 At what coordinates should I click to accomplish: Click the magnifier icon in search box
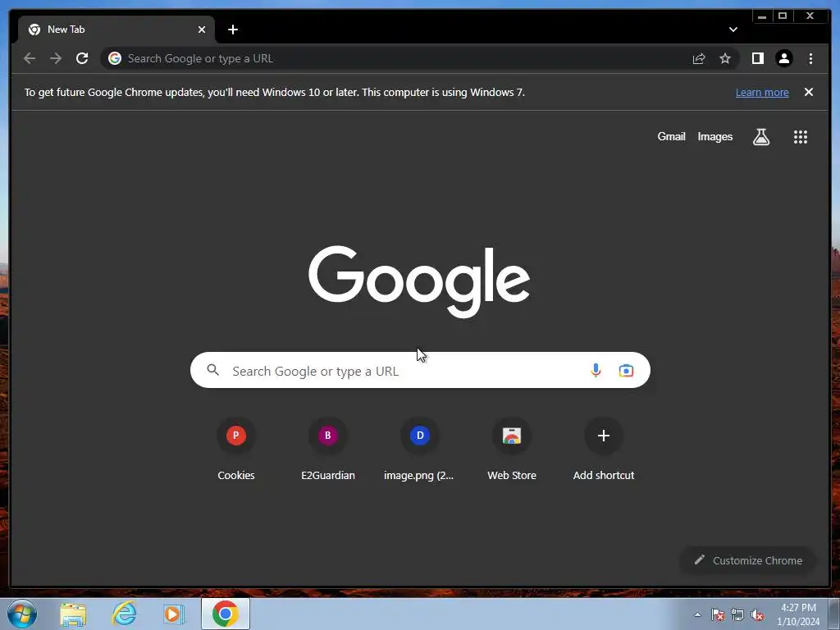coord(212,370)
